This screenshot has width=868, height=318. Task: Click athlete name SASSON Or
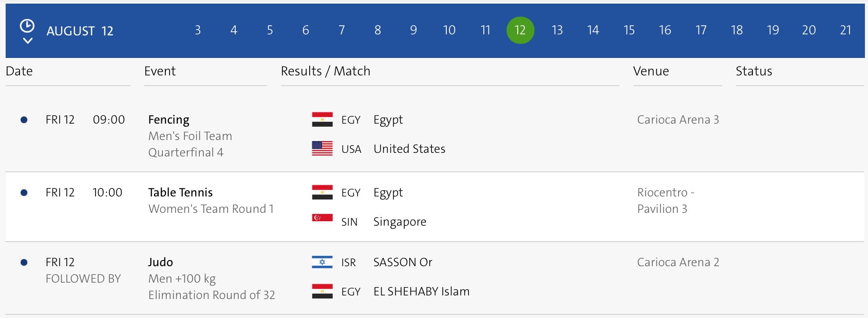pyautogui.click(x=403, y=262)
